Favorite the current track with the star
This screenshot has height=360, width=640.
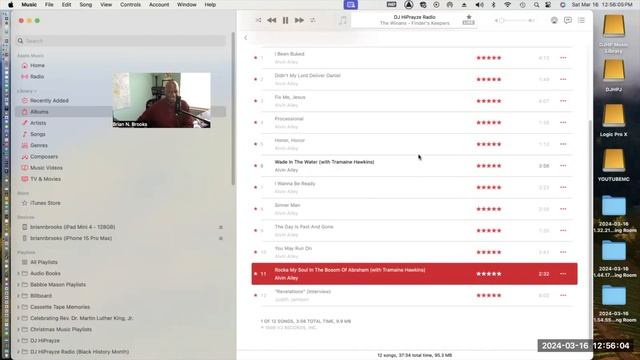click(469, 17)
